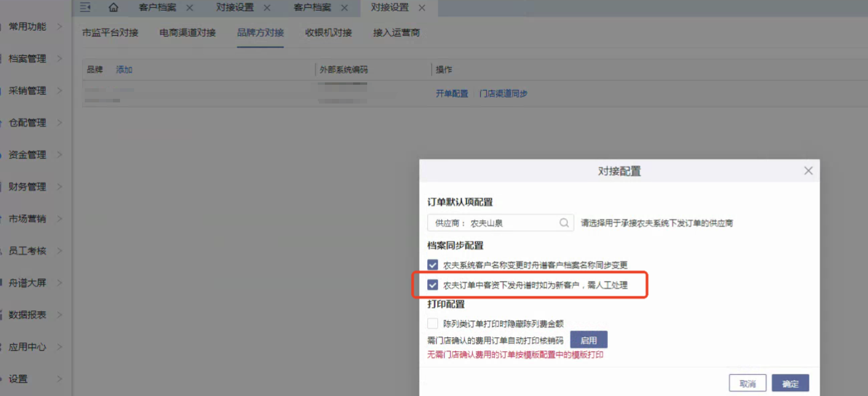Click 启用 button for auto print
Image resolution: width=868 pixels, height=396 pixels.
pos(588,340)
